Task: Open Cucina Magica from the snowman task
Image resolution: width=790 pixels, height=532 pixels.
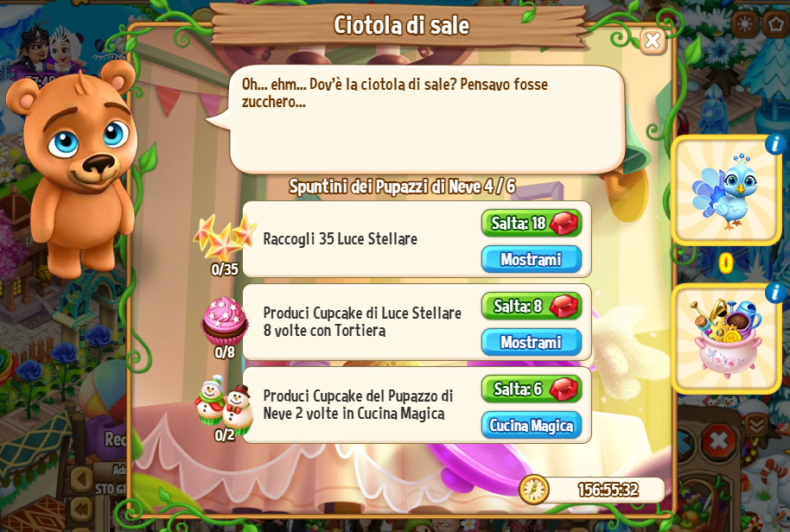Action: 532,425
